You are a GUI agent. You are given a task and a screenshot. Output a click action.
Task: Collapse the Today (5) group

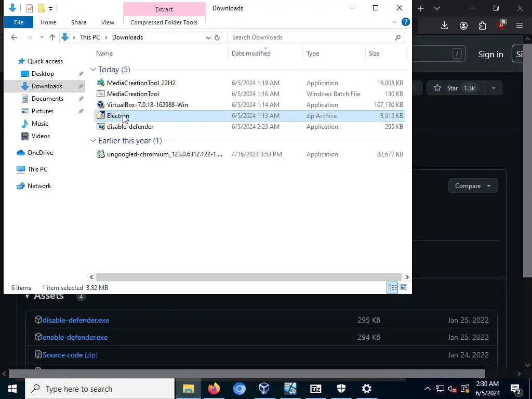(93, 70)
